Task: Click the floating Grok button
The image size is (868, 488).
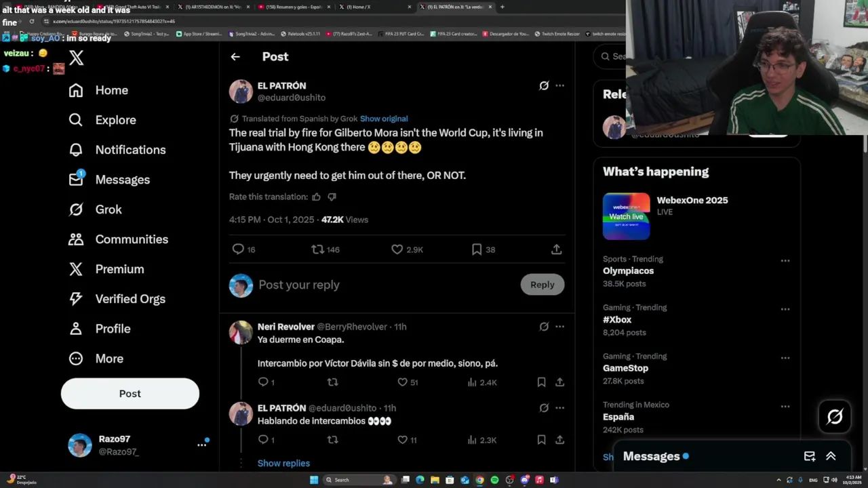Action: (835, 417)
